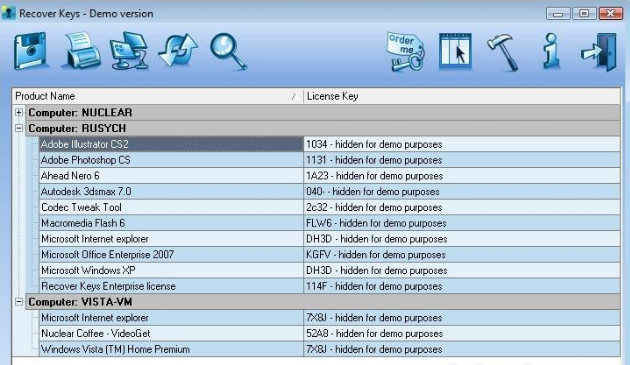Screen dimensions: 630x365
Task: Click the Info "i" icon
Action: [x=551, y=51]
